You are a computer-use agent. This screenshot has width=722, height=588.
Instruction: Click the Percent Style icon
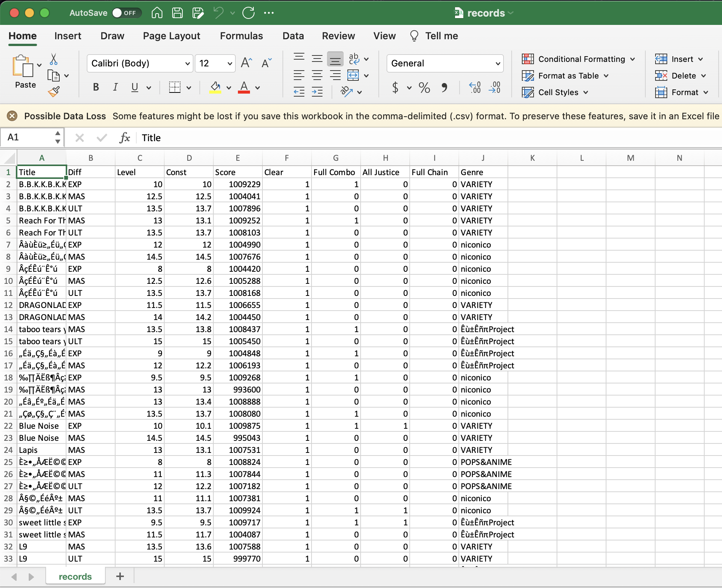coord(424,88)
